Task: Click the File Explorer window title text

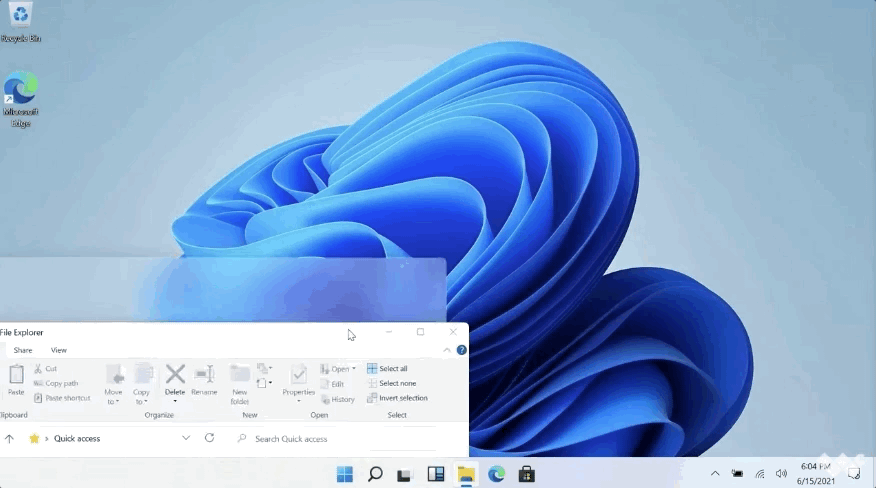Action: pos(21,332)
